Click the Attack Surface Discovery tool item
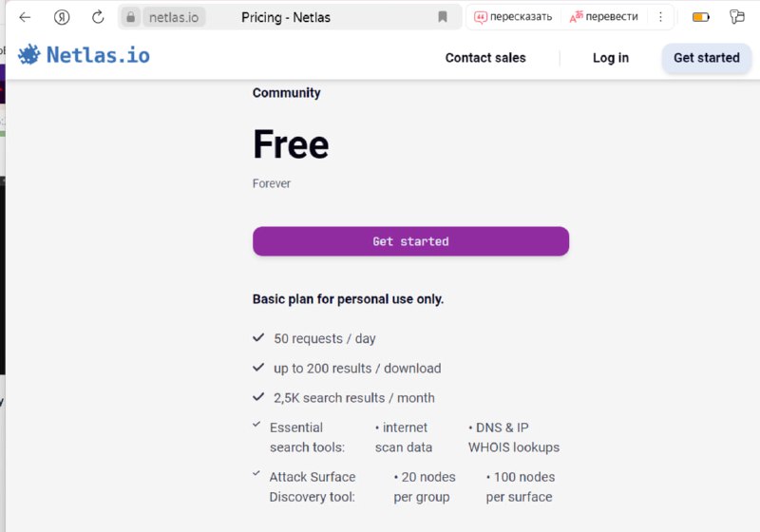This screenshot has width=760, height=532. pos(313,487)
